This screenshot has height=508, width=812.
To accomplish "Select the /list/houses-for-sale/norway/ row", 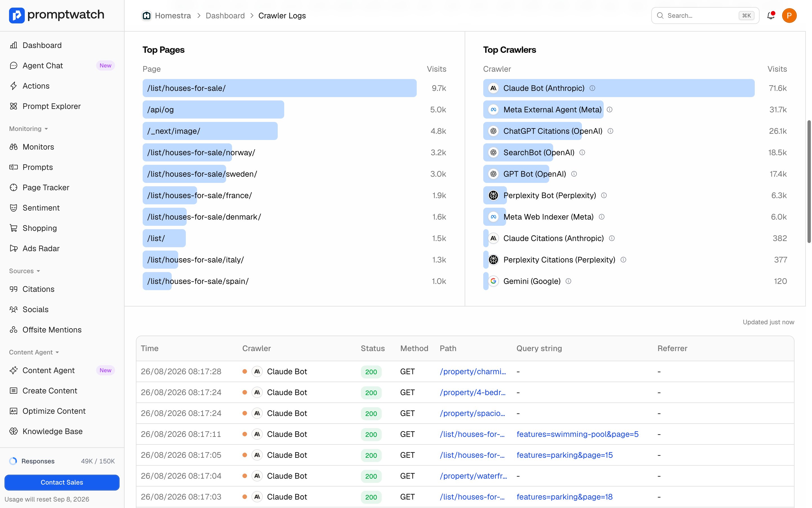I will pos(294,152).
